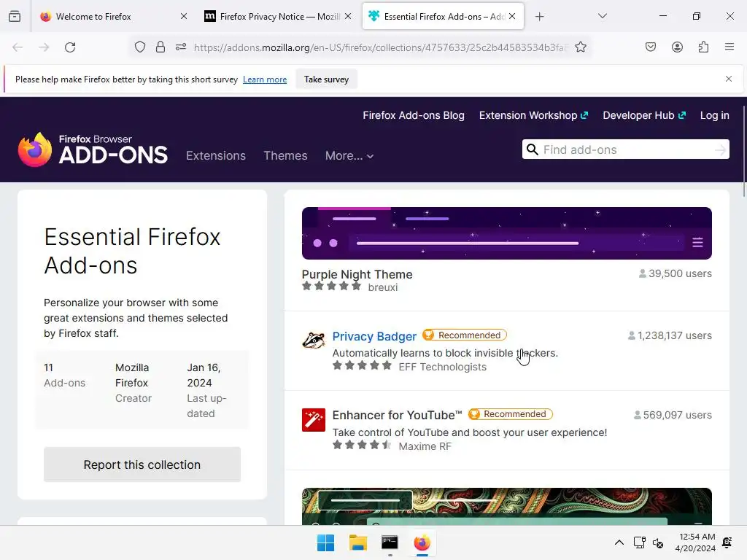Viewport: 747px width, 560px height.
Task: Open the muted volume tray icon
Action: [x=658, y=542]
